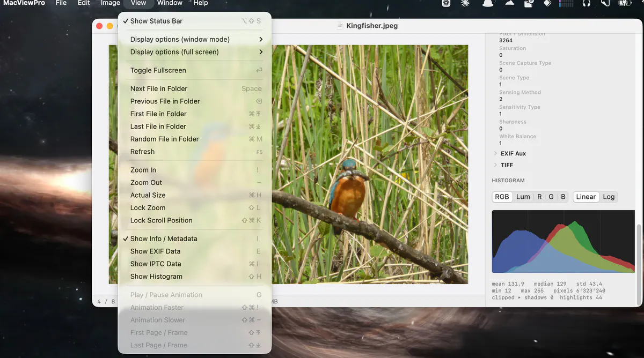
Task: Show only the R channel histogram
Action: click(x=539, y=197)
